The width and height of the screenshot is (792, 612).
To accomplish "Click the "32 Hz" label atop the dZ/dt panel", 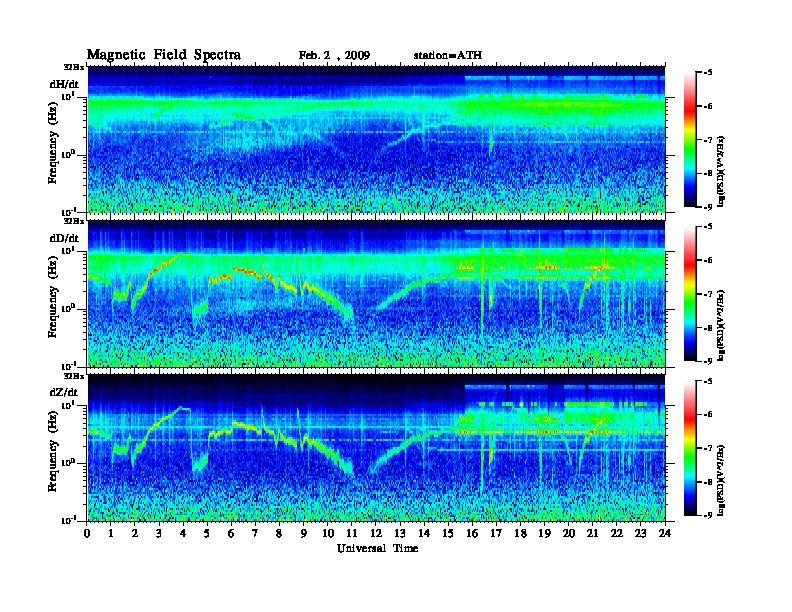I will pos(74,376).
